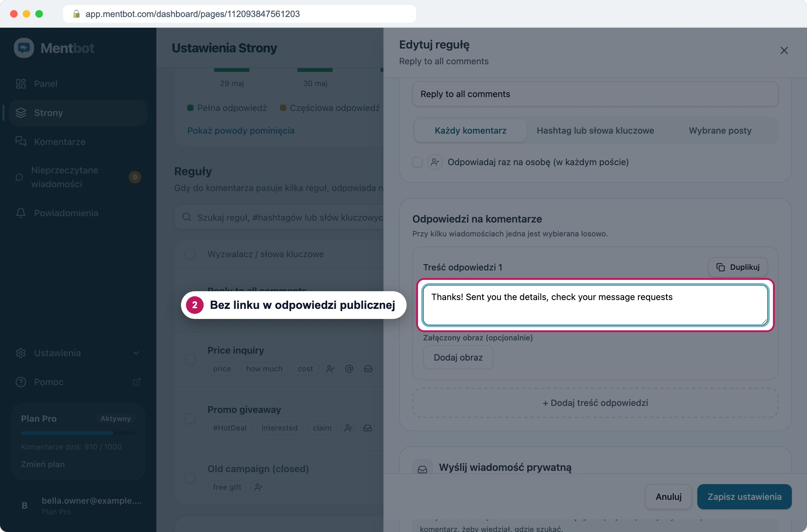807x532 pixels.
Task: Click the Dodaj obraz button
Action: 458,357
